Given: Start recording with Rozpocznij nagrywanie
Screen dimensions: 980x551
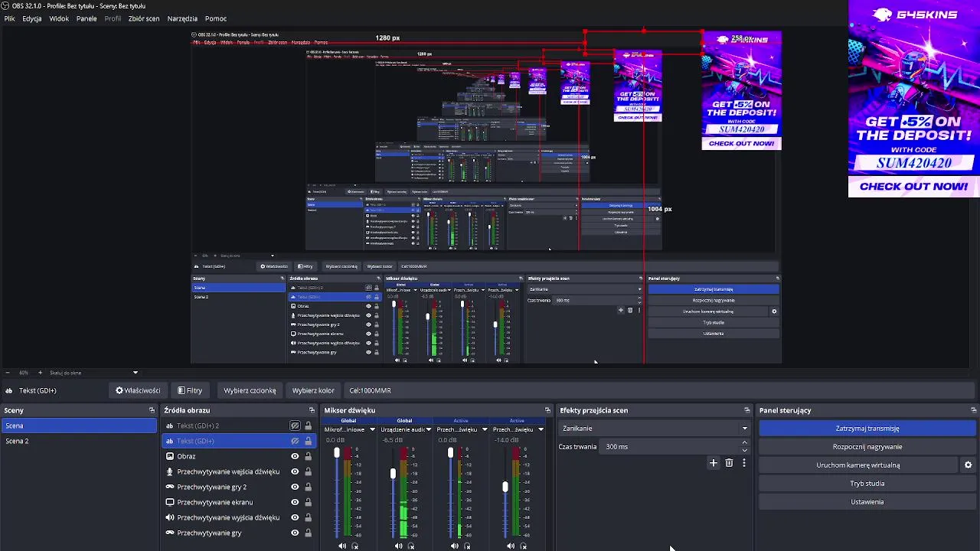Looking at the screenshot, I should pos(867,447).
